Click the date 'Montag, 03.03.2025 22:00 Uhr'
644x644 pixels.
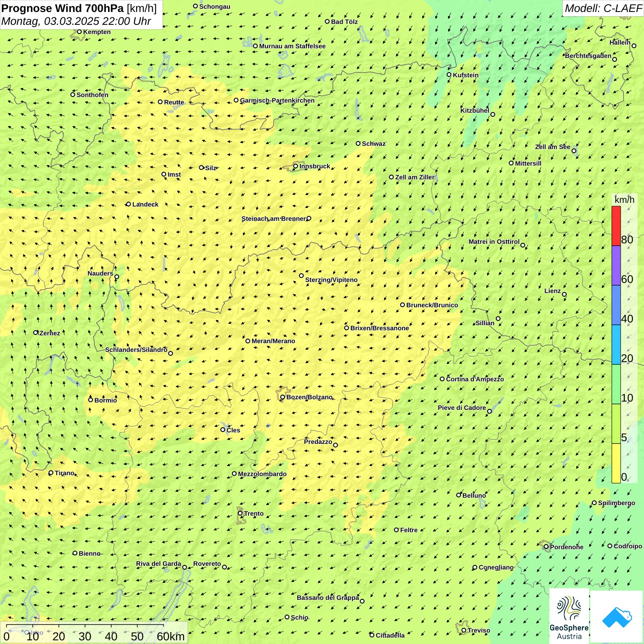click(x=76, y=21)
